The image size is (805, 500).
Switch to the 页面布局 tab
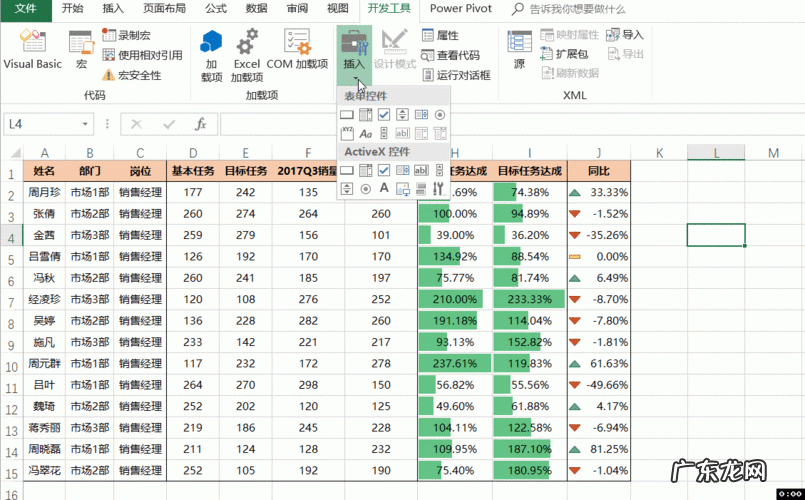164,9
